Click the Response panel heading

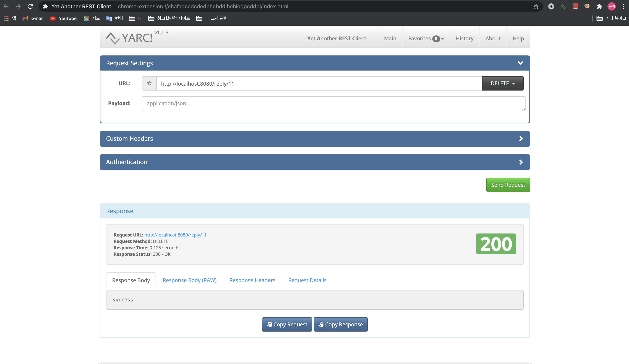(x=120, y=211)
